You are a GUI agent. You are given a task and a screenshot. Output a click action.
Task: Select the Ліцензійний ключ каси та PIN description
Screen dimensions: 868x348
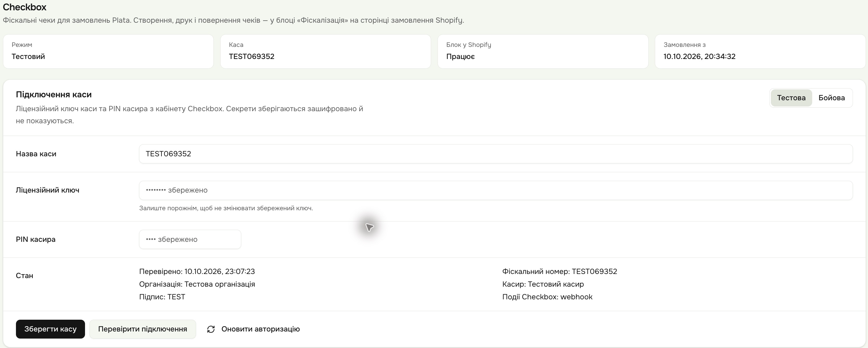[189, 115]
